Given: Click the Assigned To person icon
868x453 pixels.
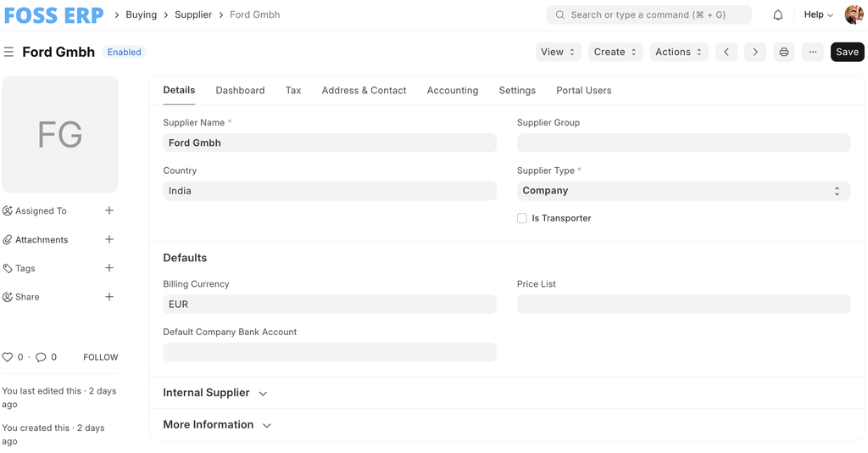Looking at the screenshot, I should (x=7, y=211).
